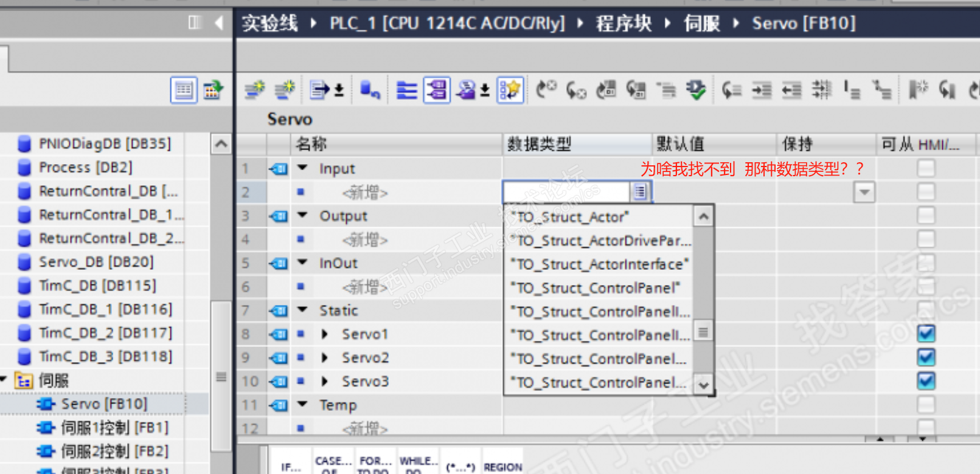Collapse the Temp section triangle
Screen dimensions: 980x474
(x=302, y=404)
